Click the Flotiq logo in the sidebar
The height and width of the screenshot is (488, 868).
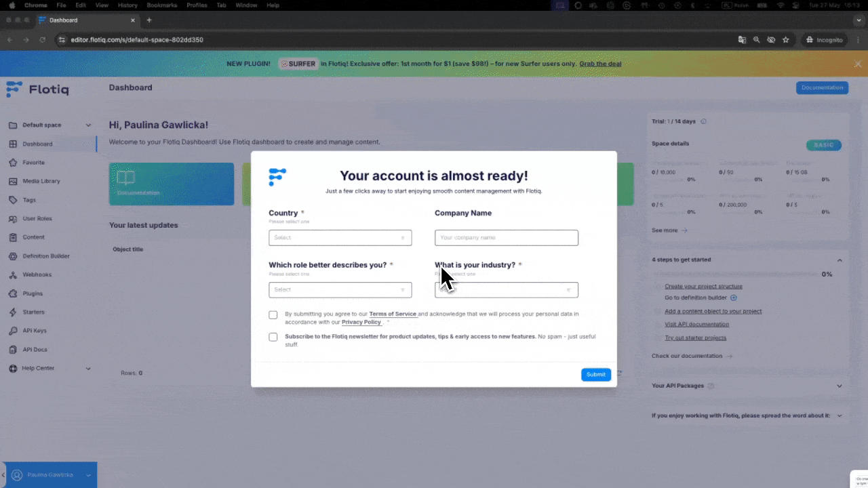pos(37,89)
